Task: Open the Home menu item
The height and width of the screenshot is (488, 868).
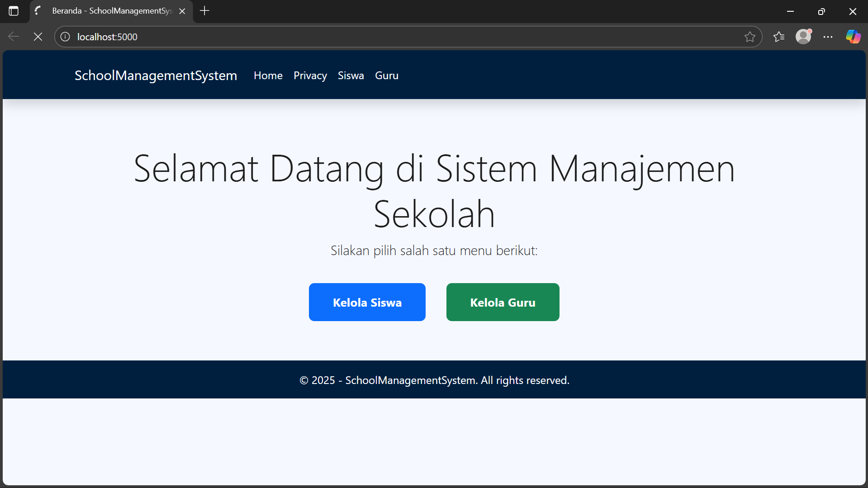Action: click(x=268, y=76)
